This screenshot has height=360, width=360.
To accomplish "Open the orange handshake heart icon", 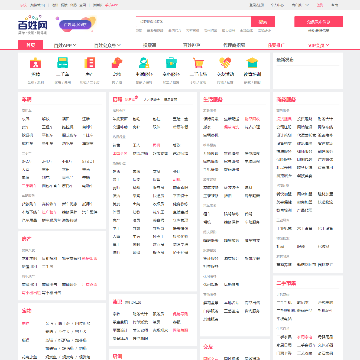I will (225, 63).
